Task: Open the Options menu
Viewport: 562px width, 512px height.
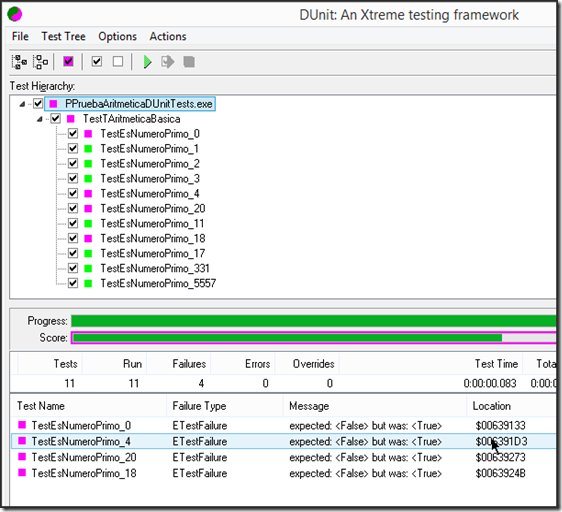Action: point(118,36)
